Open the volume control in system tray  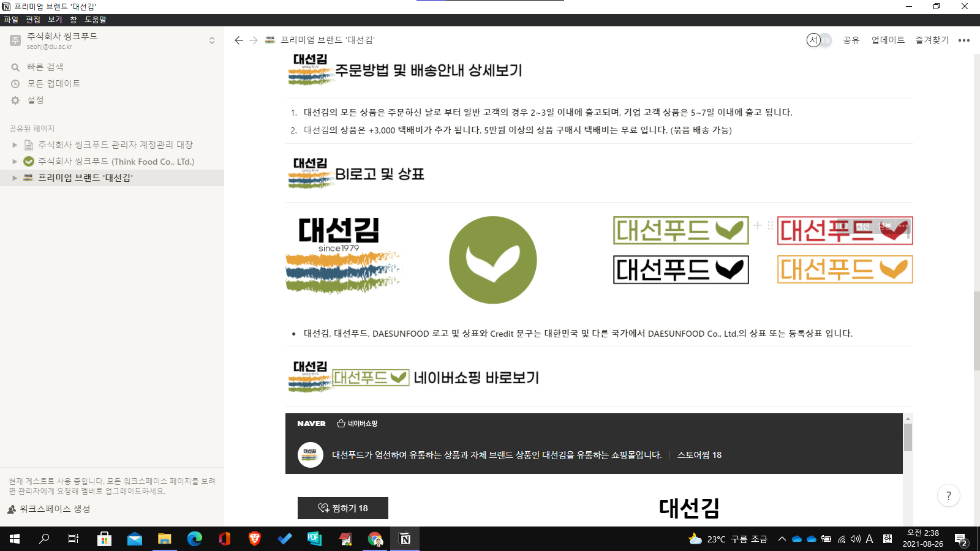coord(856,539)
